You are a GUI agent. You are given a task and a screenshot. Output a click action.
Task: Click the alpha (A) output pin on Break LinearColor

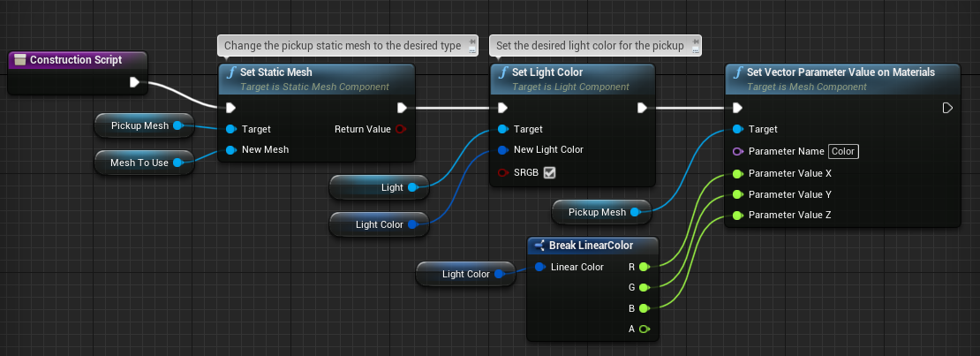(x=644, y=329)
